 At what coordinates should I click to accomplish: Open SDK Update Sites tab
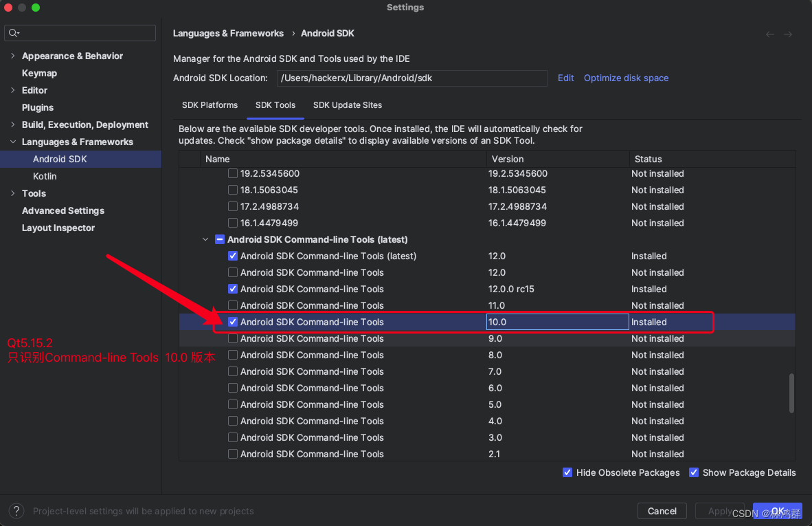(x=348, y=105)
